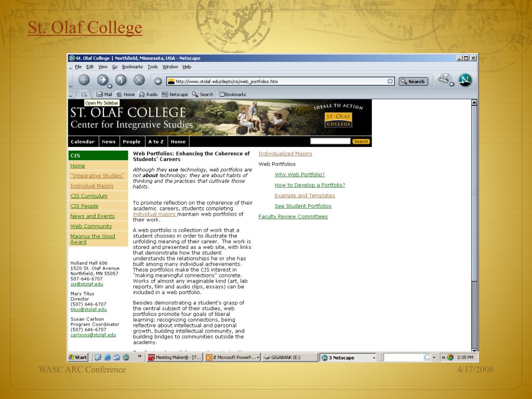The width and height of the screenshot is (532, 399).
Task: Open the Home link in CIS sidebar
Action: pos(78,166)
